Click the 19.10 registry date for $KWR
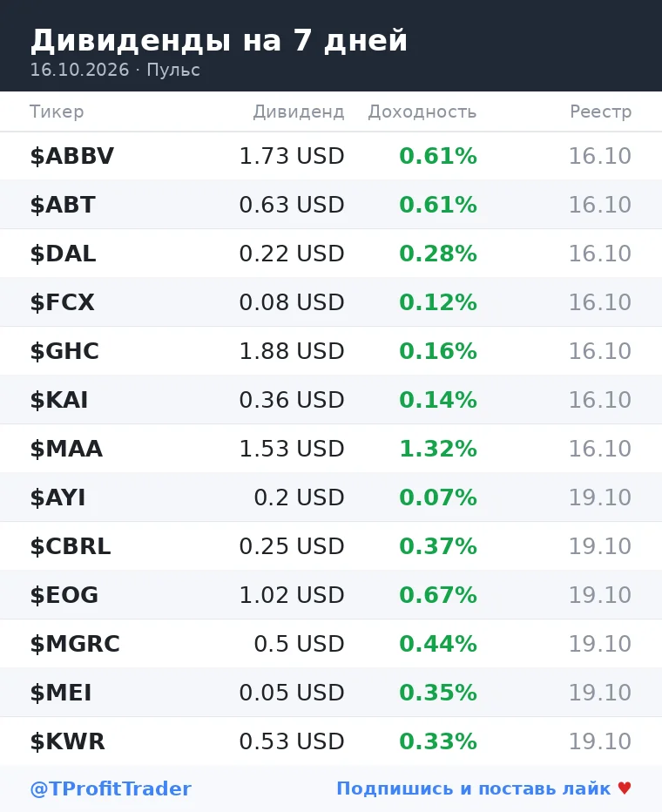The image size is (662, 812). [600, 741]
